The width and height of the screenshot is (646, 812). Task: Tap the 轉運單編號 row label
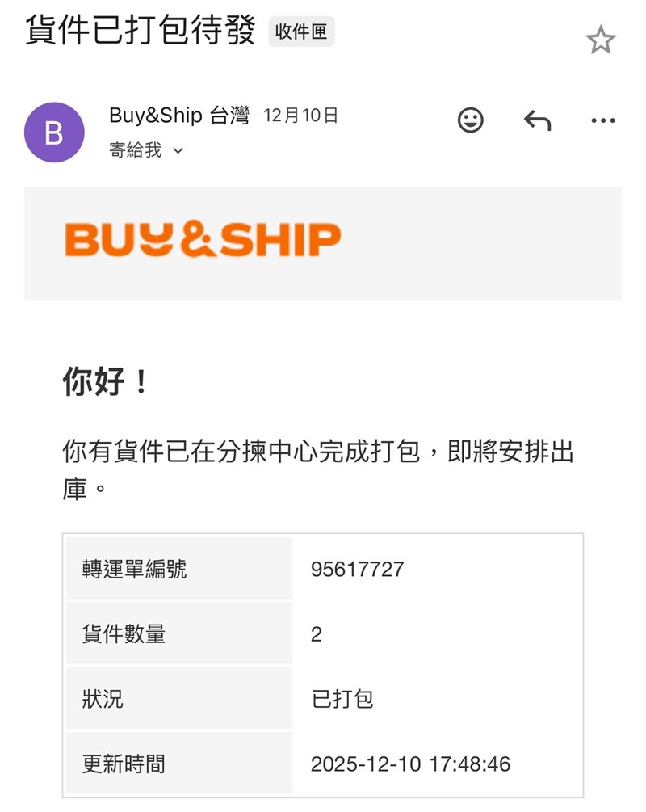[x=134, y=569]
